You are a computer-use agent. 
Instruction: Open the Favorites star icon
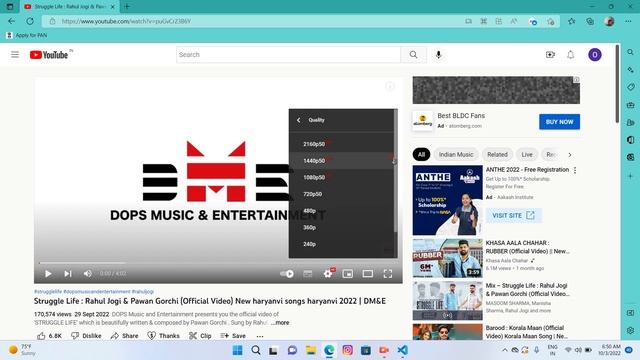point(571,21)
